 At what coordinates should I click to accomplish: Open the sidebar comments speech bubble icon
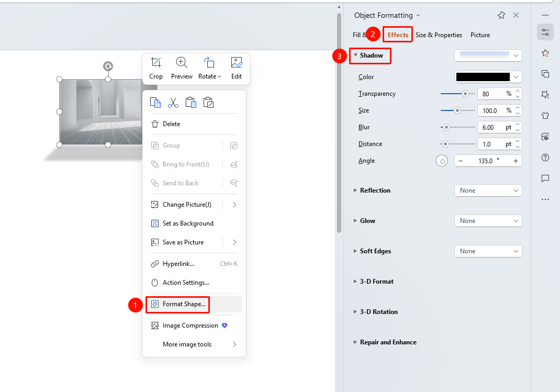(x=545, y=178)
